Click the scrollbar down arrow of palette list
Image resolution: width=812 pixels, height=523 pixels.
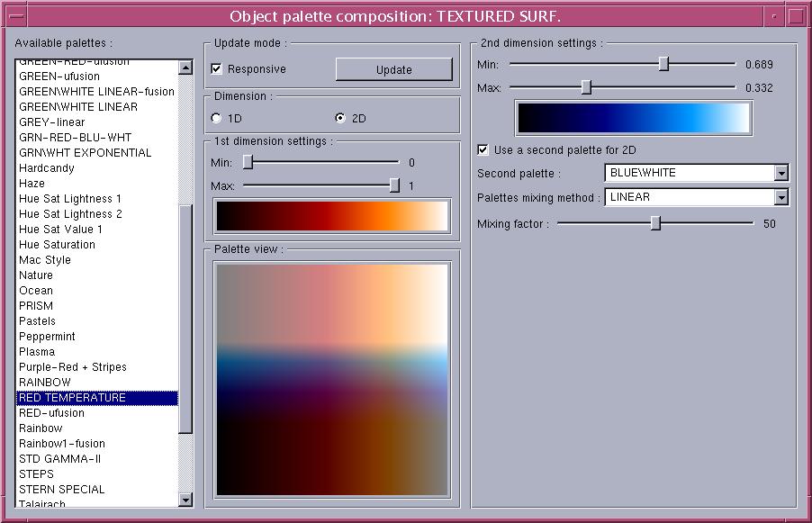[185, 500]
